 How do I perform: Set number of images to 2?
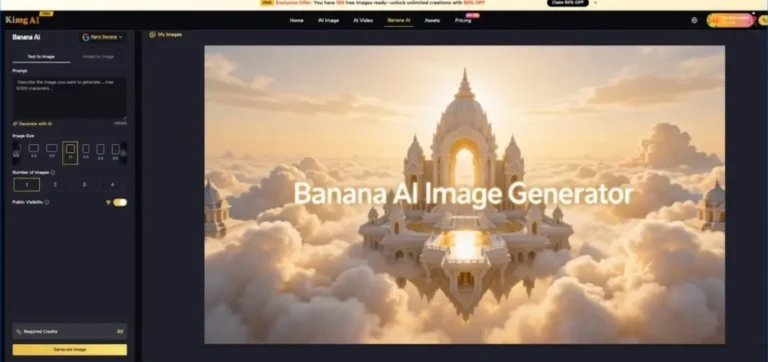55,185
